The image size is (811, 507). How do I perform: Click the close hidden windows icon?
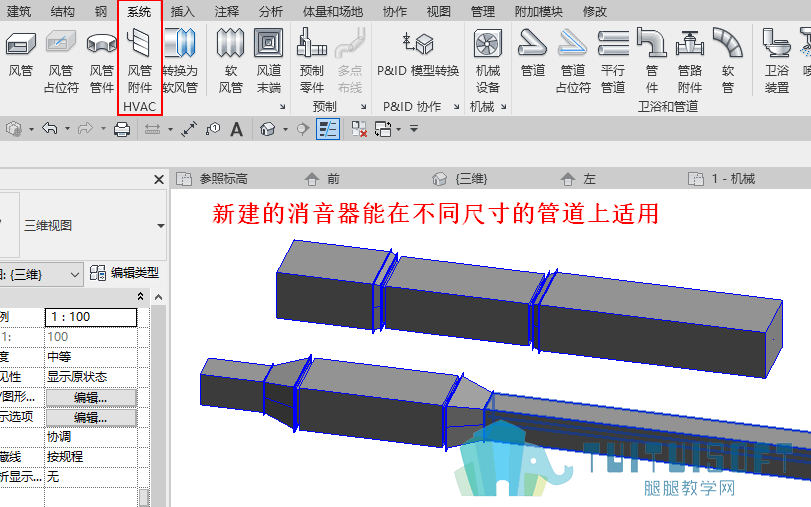(x=359, y=129)
